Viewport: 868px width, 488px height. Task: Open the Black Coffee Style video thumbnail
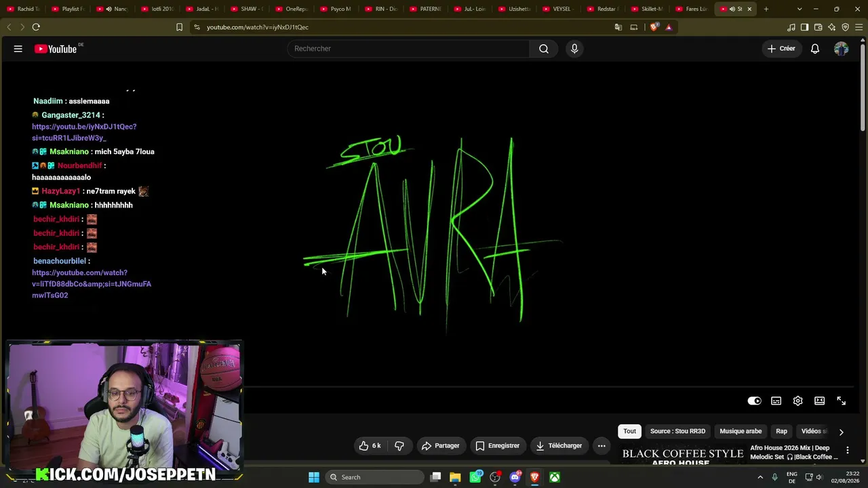(x=683, y=454)
